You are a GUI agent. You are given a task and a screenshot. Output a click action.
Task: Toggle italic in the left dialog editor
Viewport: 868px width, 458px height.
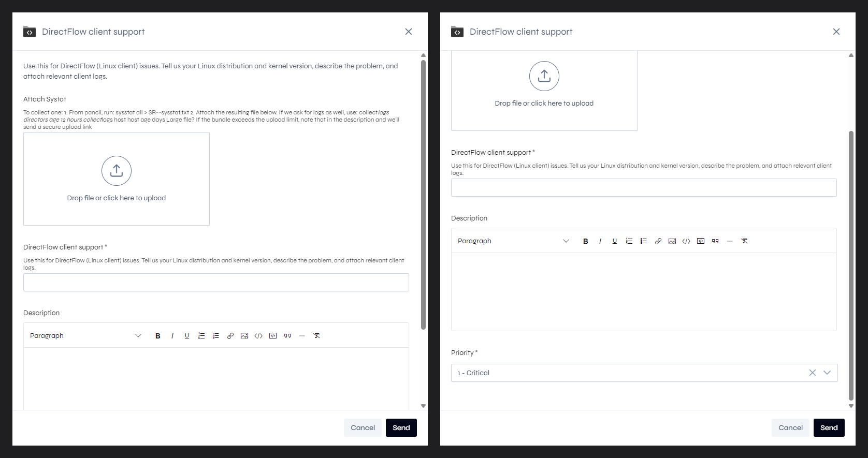pyautogui.click(x=172, y=336)
